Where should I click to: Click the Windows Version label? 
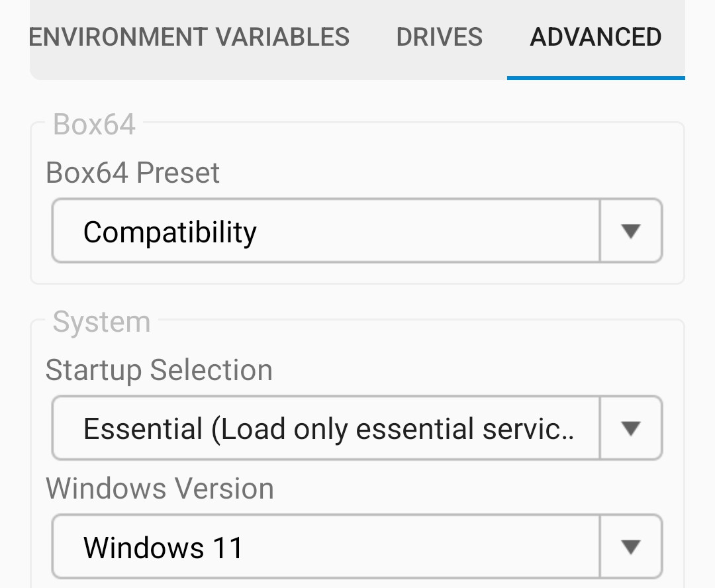pos(160,488)
